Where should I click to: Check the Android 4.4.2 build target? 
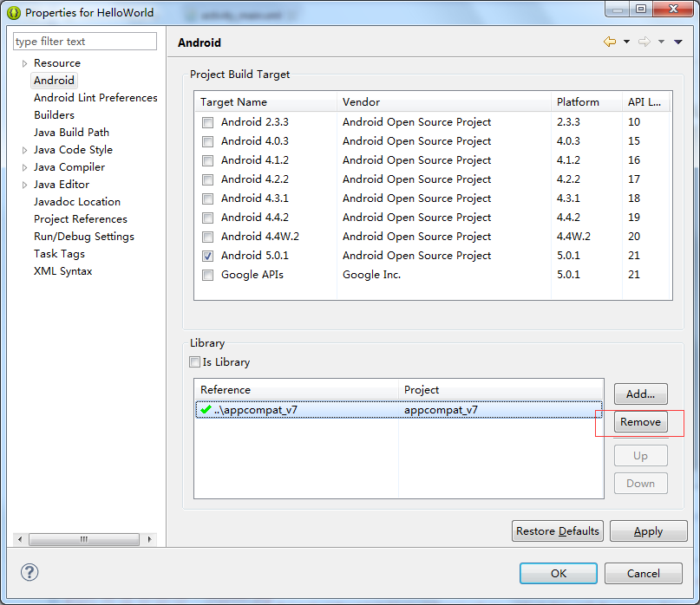(206, 218)
